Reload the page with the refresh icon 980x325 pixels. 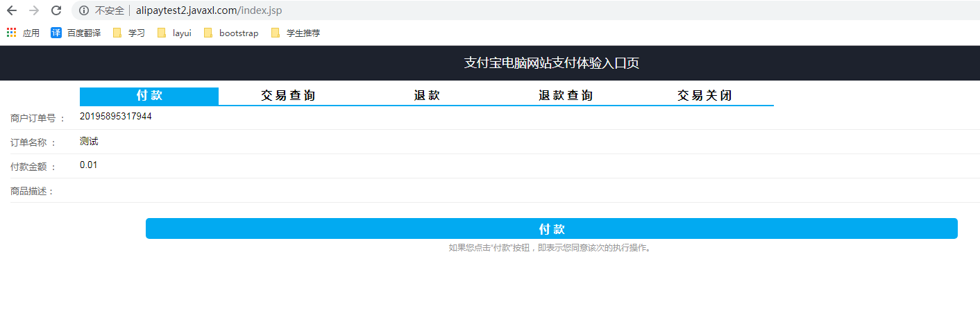pos(56,10)
